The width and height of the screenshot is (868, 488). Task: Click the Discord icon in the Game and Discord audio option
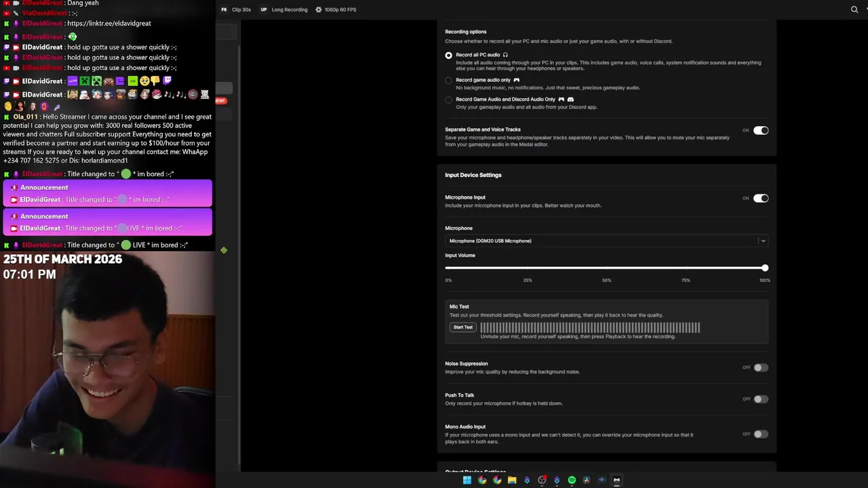click(570, 100)
